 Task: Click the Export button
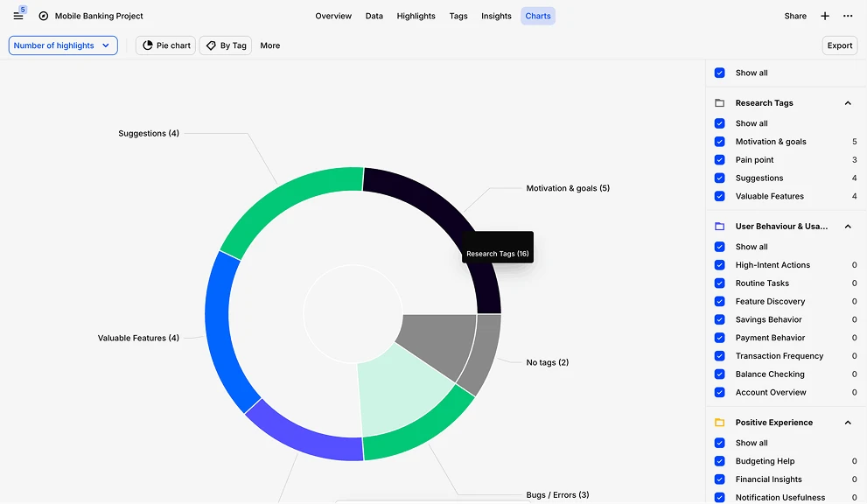coord(838,45)
